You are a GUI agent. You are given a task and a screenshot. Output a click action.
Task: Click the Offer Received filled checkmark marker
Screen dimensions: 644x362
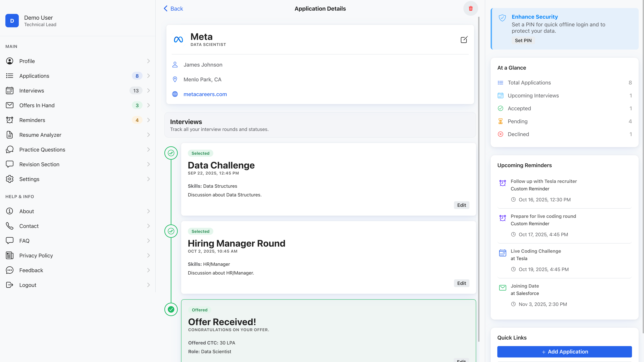pyautogui.click(x=171, y=309)
